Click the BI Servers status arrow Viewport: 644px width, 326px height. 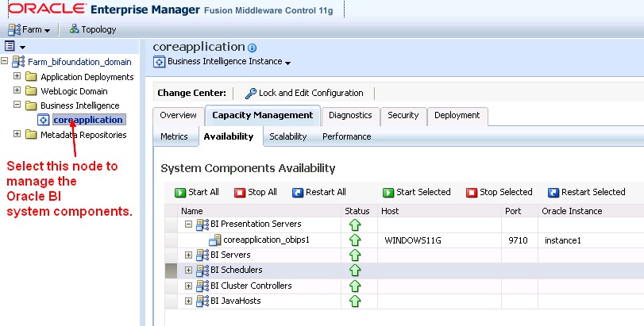355,255
